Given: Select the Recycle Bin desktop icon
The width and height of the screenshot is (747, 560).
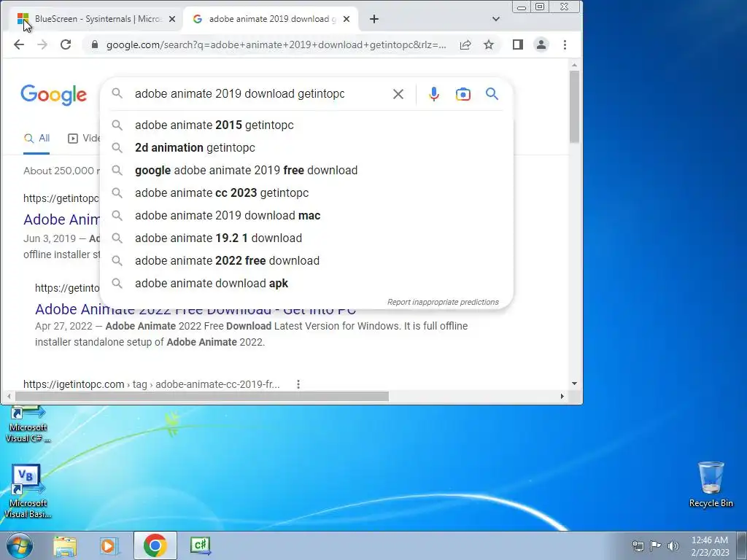Looking at the screenshot, I should (711, 485).
